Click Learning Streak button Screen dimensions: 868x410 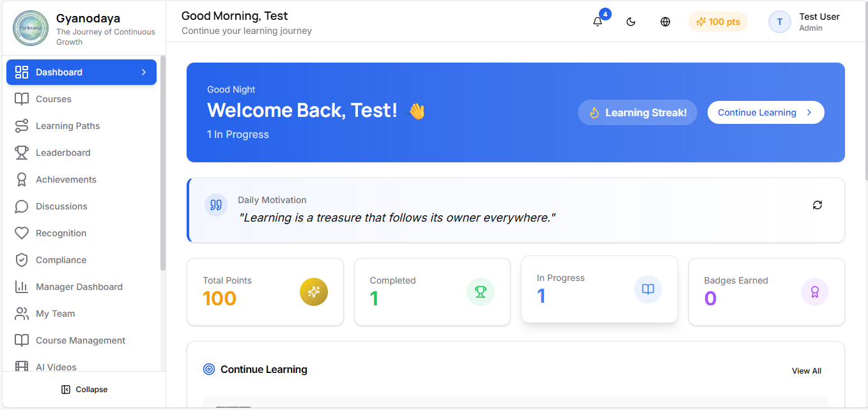[x=637, y=112]
